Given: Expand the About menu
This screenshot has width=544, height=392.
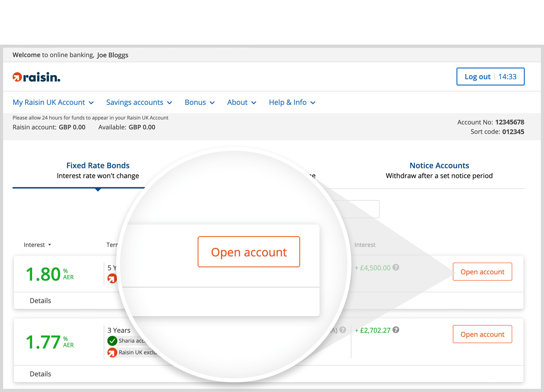Looking at the screenshot, I should pyautogui.click(x=242, y=102).
